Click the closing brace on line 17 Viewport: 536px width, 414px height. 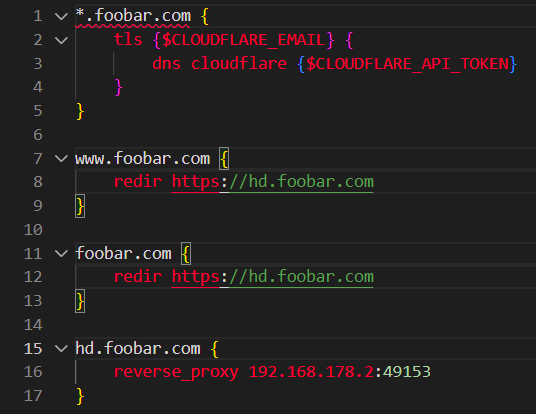click(x=80, y=396)
